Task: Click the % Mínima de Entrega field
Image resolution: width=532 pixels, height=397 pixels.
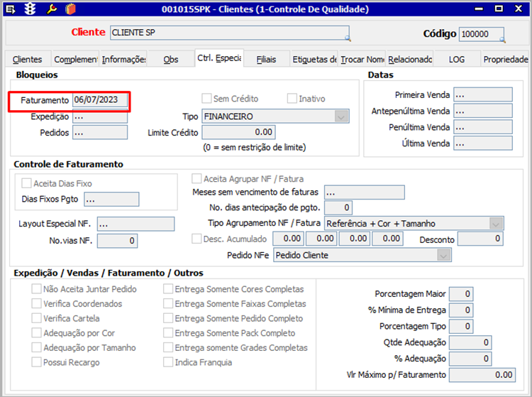Action: click(x=461, y=310)
